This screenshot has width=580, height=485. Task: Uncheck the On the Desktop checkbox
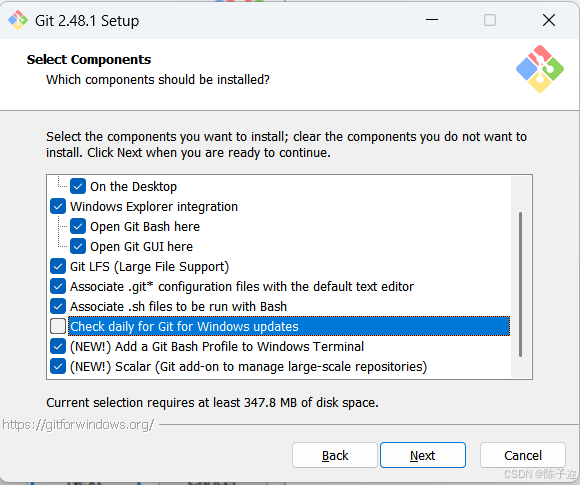tap(78, 186)
